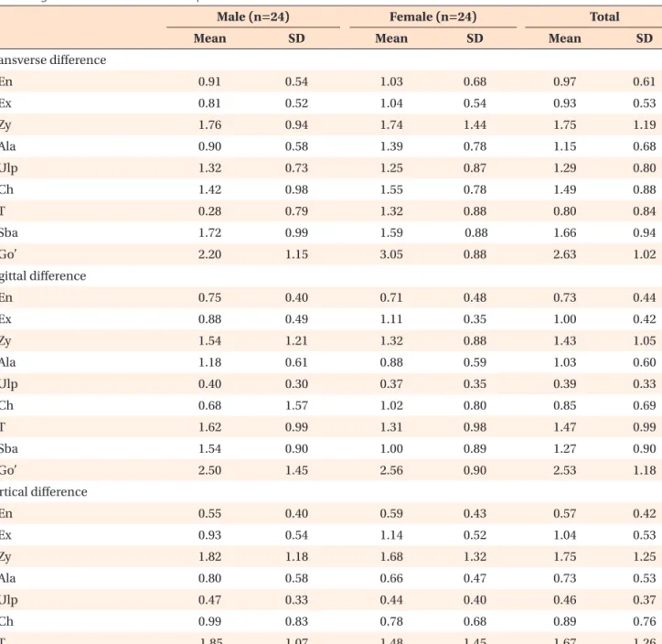The height and width of the screenshot is (644, 662).
Task: Select the Female SD subheader
Action: coord(475,38)
